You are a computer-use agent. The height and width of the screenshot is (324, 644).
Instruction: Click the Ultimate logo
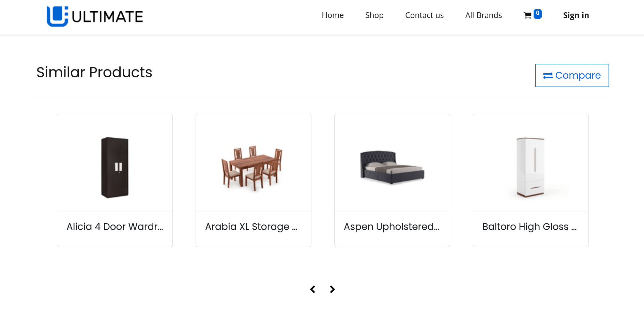pos(95,16)
